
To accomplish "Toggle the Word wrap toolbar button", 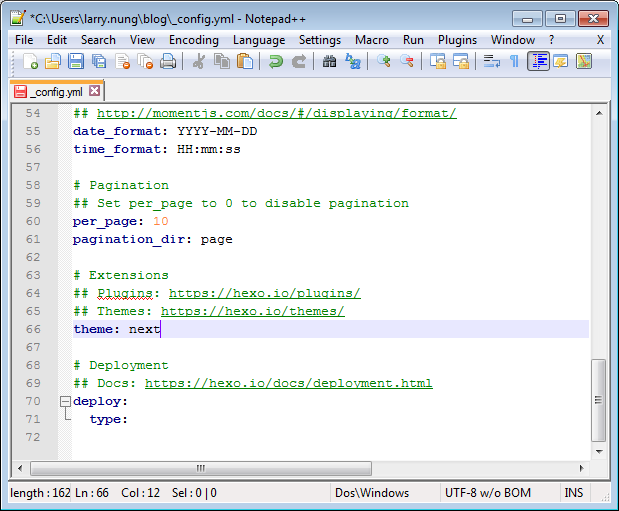I will pyautogui.click(x=491, y=62).
